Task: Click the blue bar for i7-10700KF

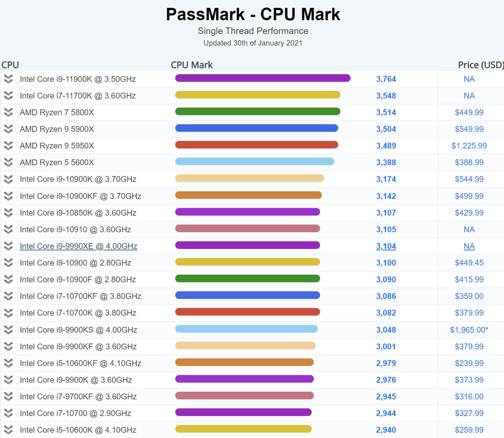Action: (x=247, y=295)
